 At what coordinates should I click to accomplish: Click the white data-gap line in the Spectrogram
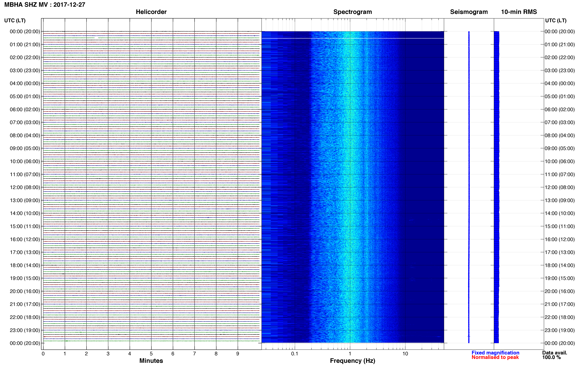[x=353, y=38]
